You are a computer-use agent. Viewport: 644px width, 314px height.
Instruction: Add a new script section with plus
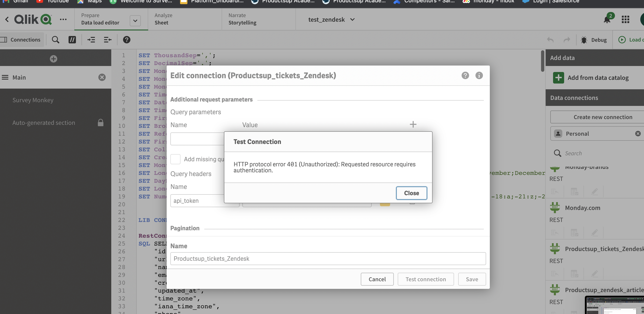pyautogui.click(x=54, y=59)
